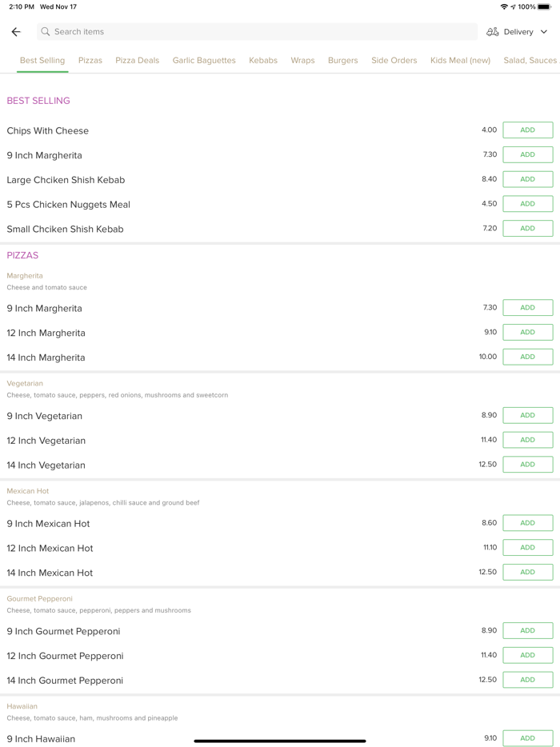Add 9 Inch Mexican Hot pizza
The height and width of the screenshot is (747, 560).
(x=527, y=523)
